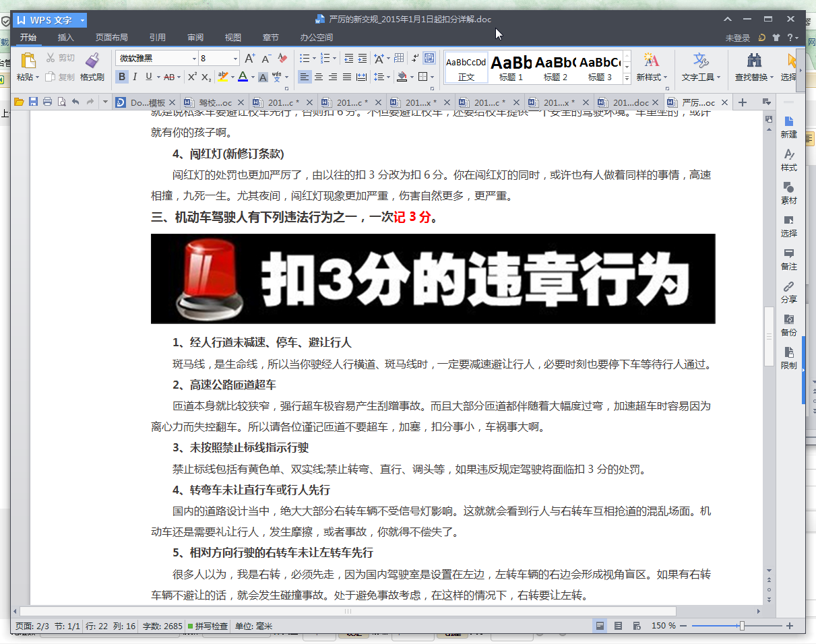The width and height of the screenshot is (816, 644).
Task: Toggle show/hide paragraph marks button
Action: pyautogui.click(x=415, y=59)
